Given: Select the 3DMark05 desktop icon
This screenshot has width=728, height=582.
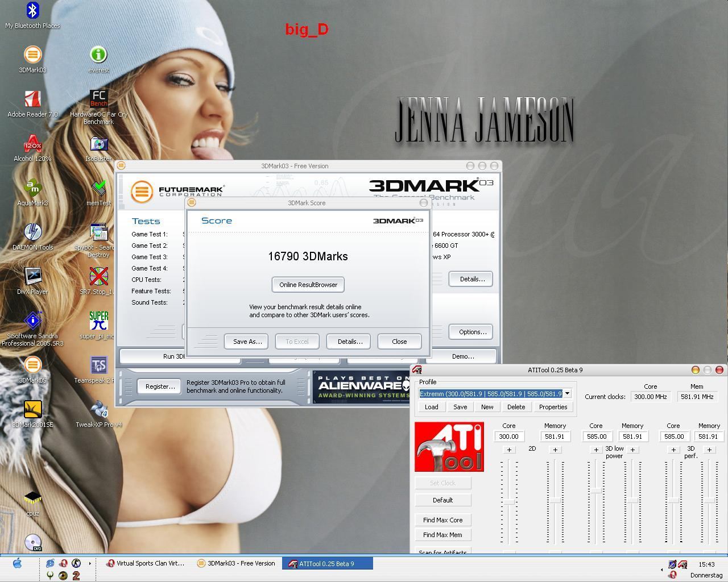Looking at the screenshot, I should point(32,370).
